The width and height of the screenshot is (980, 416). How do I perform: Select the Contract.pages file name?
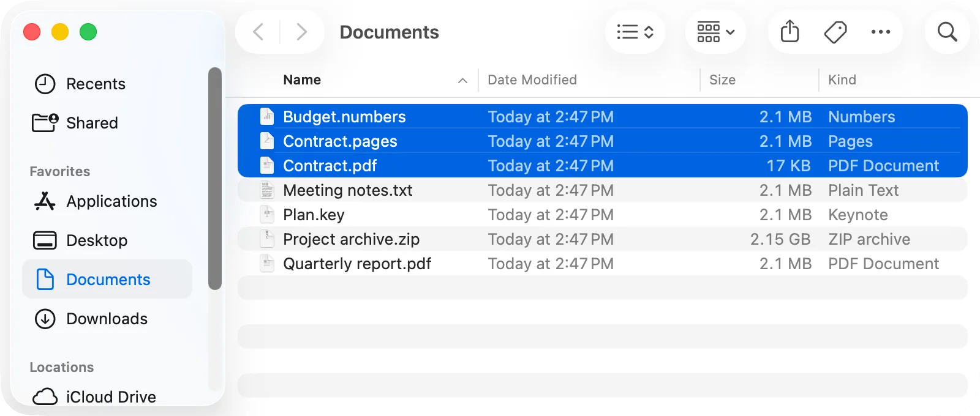[340, 141]
